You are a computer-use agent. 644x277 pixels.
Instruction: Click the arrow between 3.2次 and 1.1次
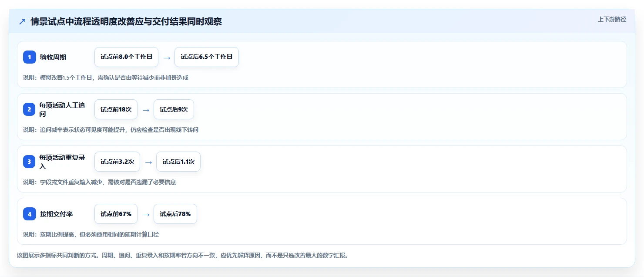148,162
